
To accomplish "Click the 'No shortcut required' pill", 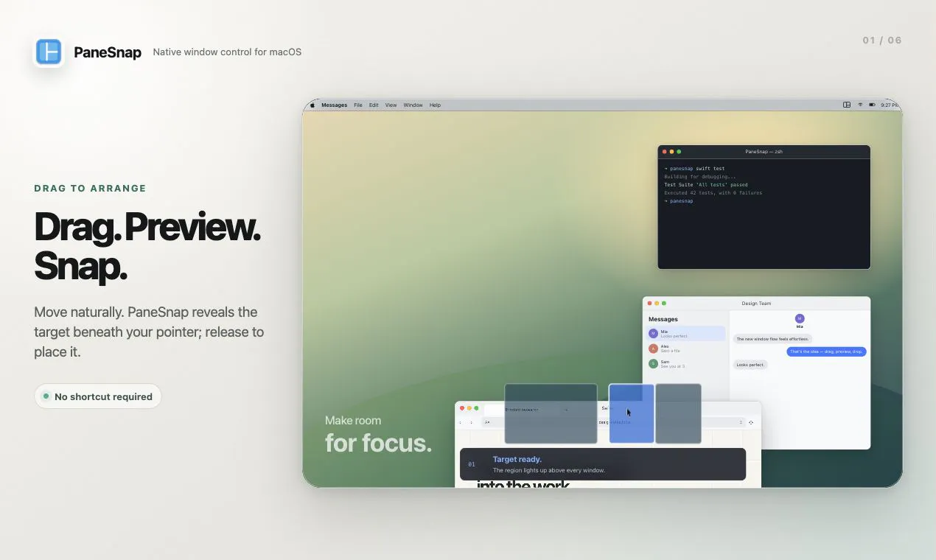I will pos(98,396).
